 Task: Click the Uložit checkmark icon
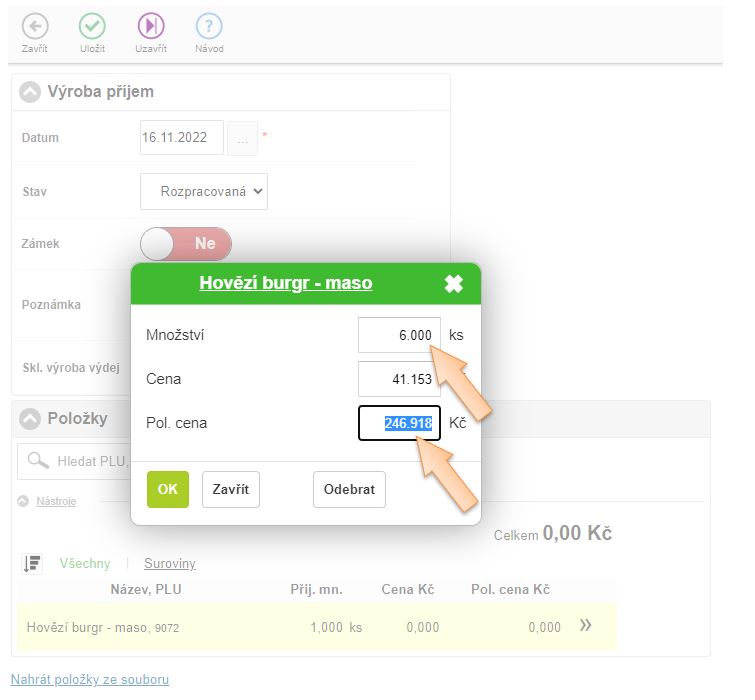click(x=92, y=27)
